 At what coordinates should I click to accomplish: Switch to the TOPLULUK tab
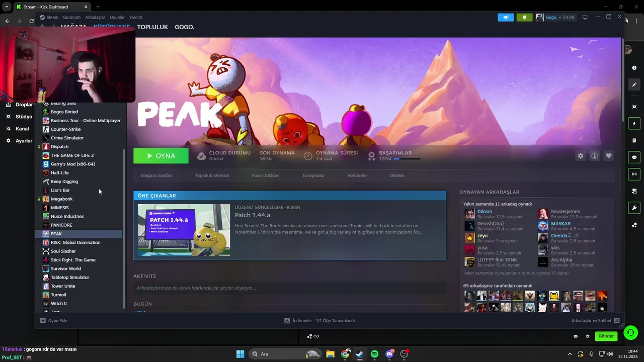pyautogui.click(x=152, y=27)
